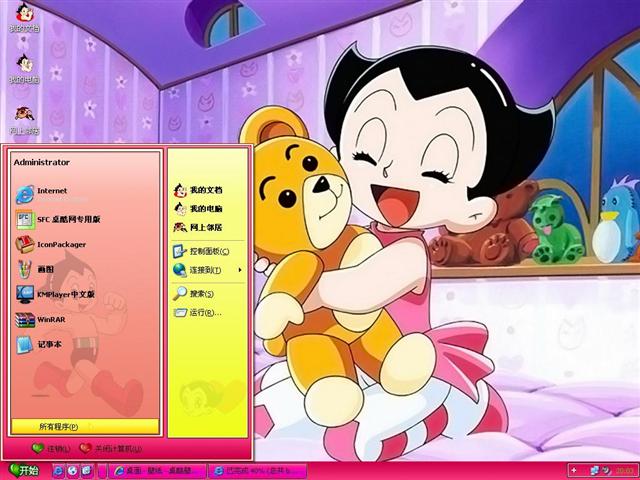The height and width of the screenshot is (480, 640).
Task: Click the 开始 Start button
Action: point(23,471)
